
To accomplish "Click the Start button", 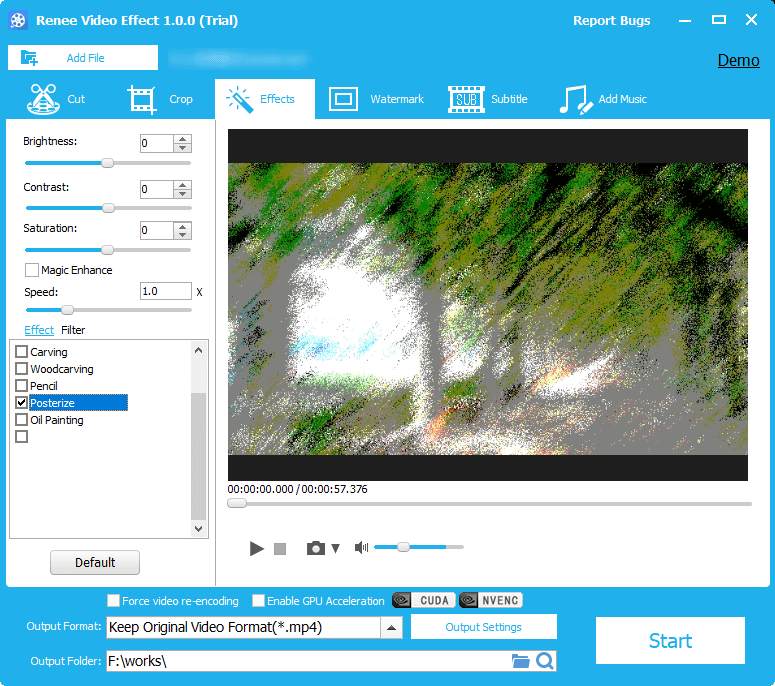I will [x=670, y=641].
